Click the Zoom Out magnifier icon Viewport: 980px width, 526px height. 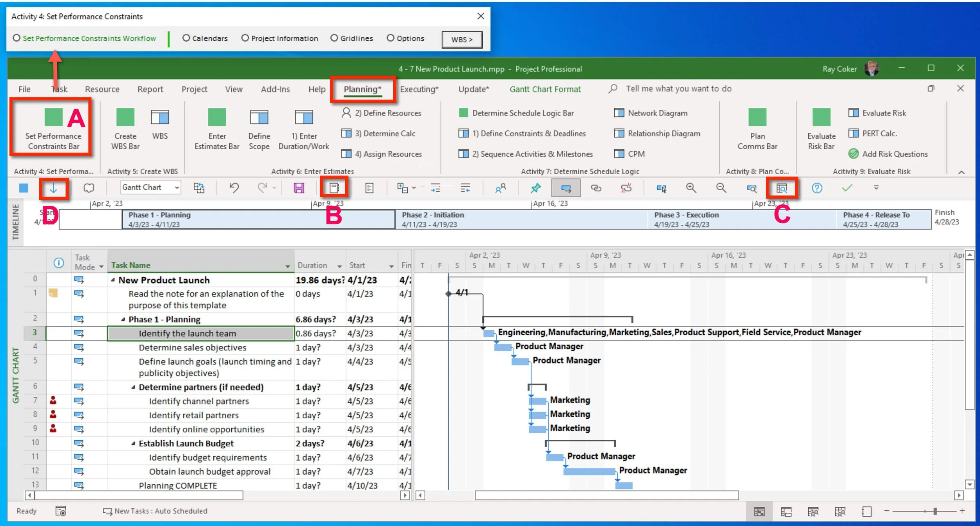click(721, 188)
